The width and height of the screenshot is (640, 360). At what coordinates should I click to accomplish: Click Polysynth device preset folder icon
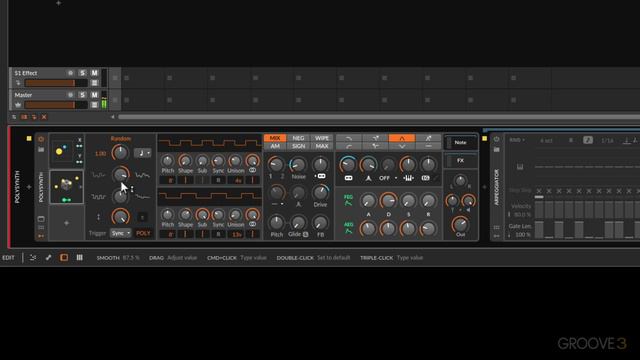click(41, 150)
